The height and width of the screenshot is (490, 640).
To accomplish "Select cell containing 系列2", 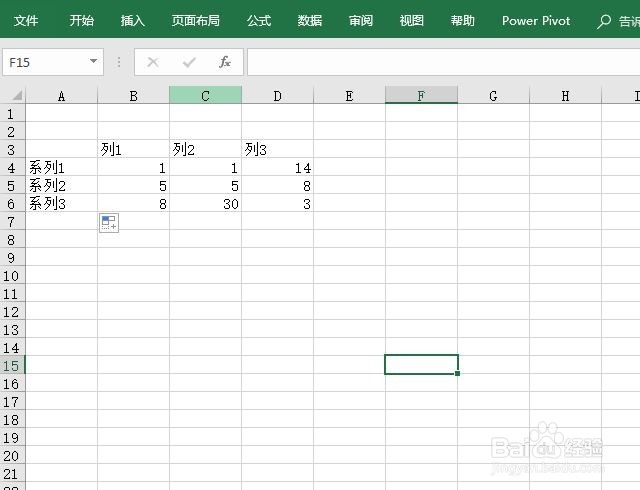I will click(x=62, y=185).
